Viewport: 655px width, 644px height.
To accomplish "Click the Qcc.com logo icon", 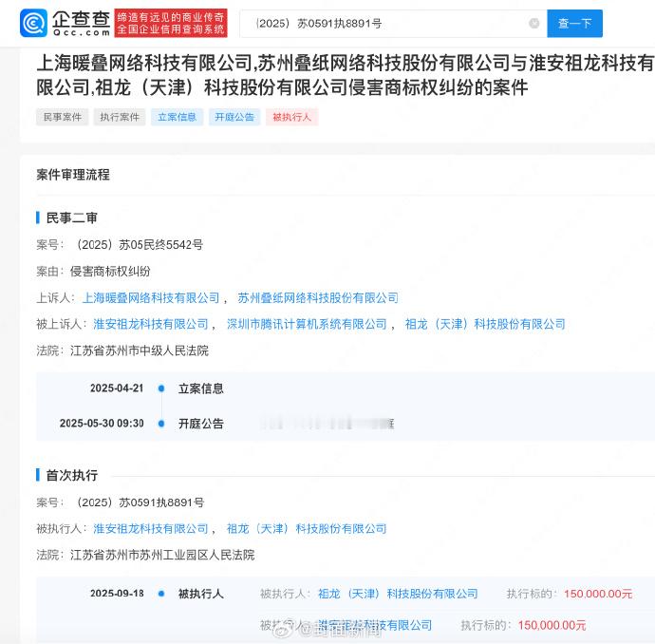I will pyautogui.click(x=33, y=23).
